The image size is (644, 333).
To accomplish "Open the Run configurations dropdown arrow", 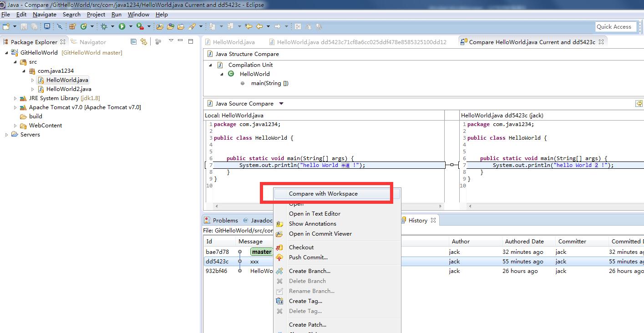I will [131, 27].
